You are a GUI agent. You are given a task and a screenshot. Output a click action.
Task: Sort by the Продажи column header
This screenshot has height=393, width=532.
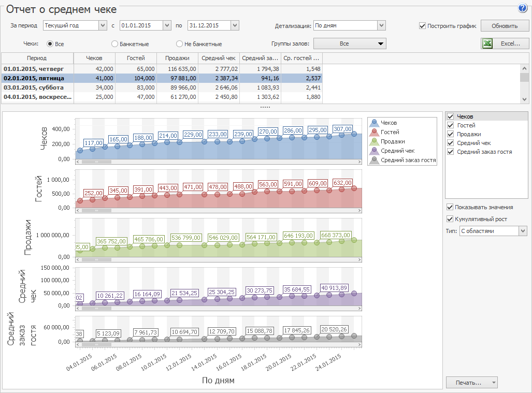click(177, 59)
